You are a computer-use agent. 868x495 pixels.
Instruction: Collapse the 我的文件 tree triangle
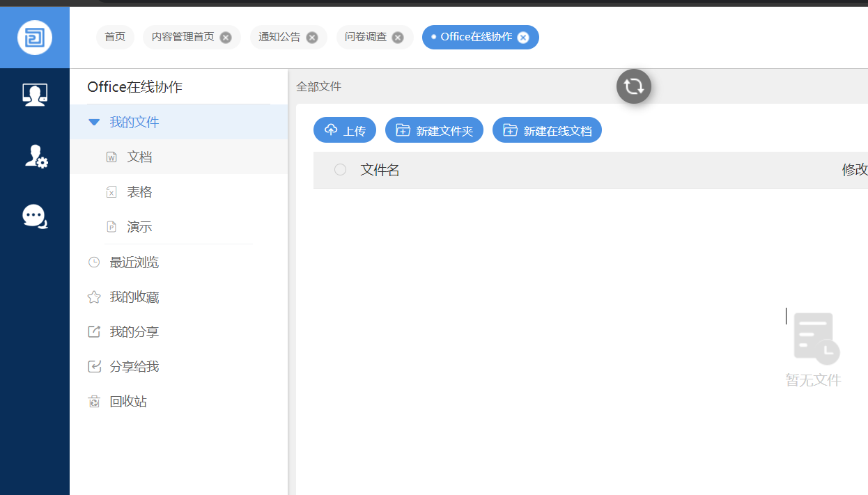click(94, 123)
